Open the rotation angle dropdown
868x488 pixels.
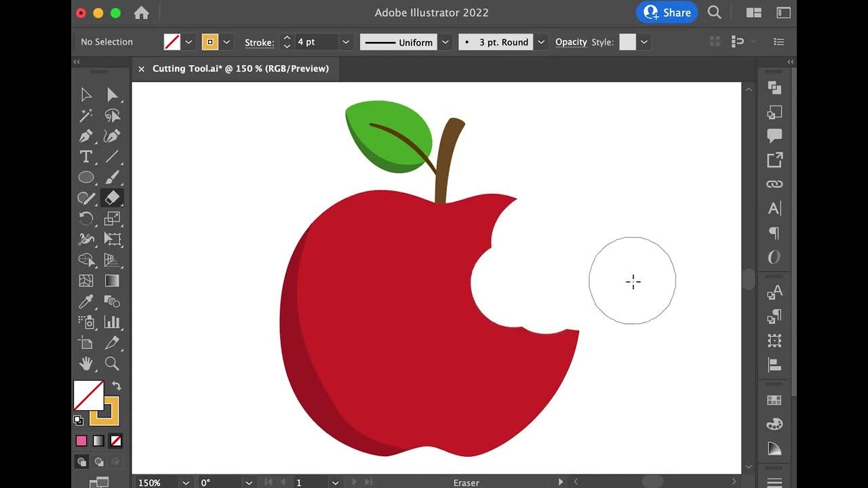(x=249, y=483)
